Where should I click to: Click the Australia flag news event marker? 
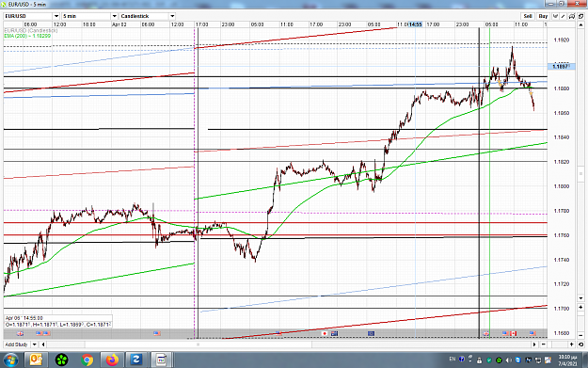[x=334, y=333]
